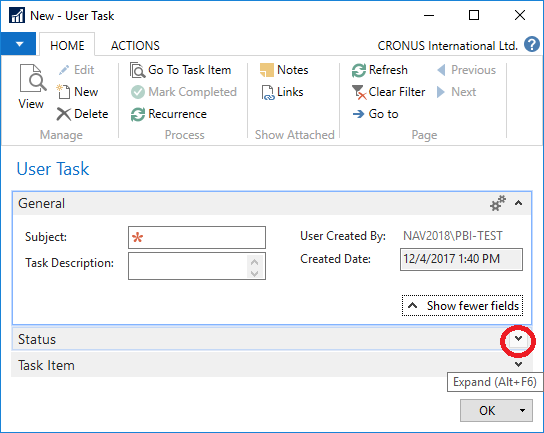
Task: Show attached Notes
Action: 284,70
